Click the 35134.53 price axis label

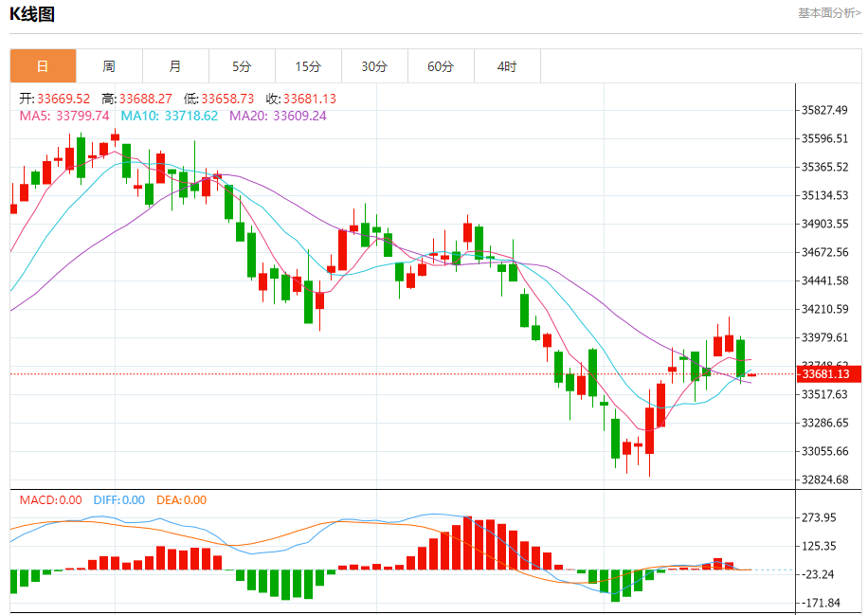point(824,195)
